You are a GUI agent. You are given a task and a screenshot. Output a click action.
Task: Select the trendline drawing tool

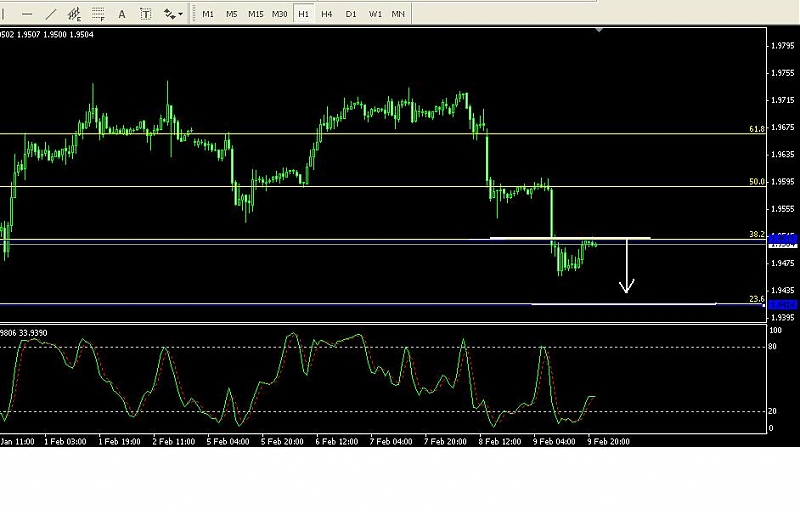pos(50,14)
